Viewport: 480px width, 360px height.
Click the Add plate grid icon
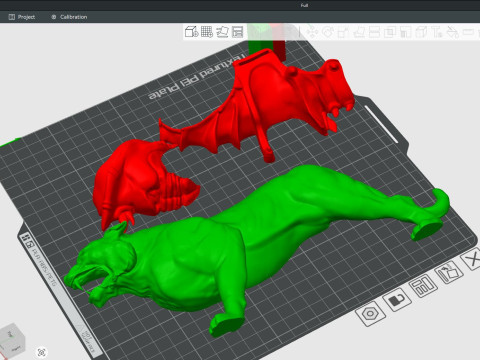tap(207, 32)
